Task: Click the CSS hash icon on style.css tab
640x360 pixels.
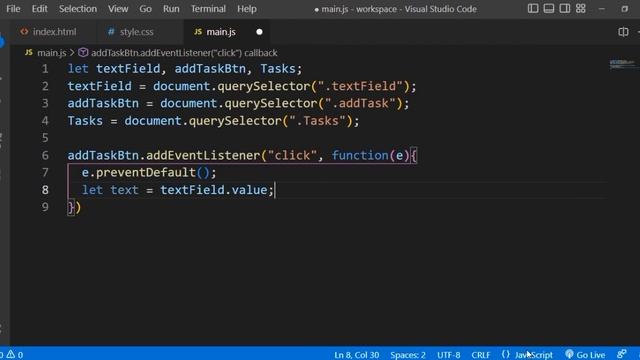Action: pyautogui.click(x=111, y=31)
